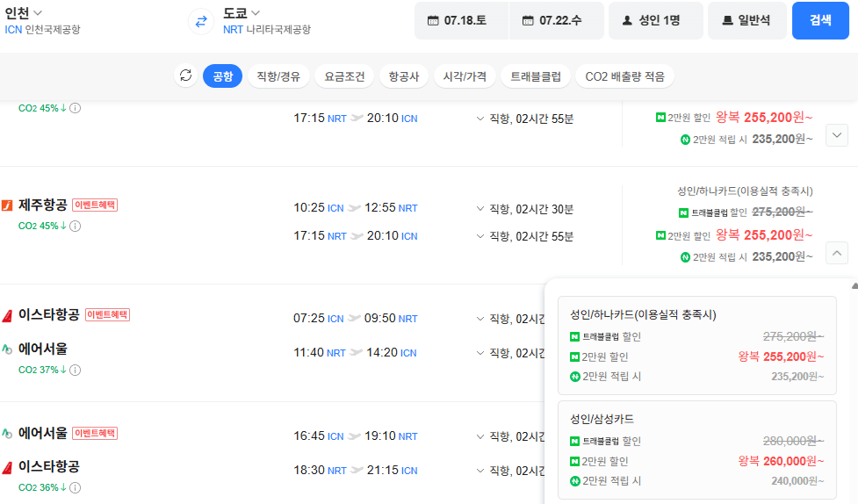The width and height of the screenshot is (858, 504).
Task: Open CO2 37% info icon under 에어서울
Action: (x=76, y=370)
